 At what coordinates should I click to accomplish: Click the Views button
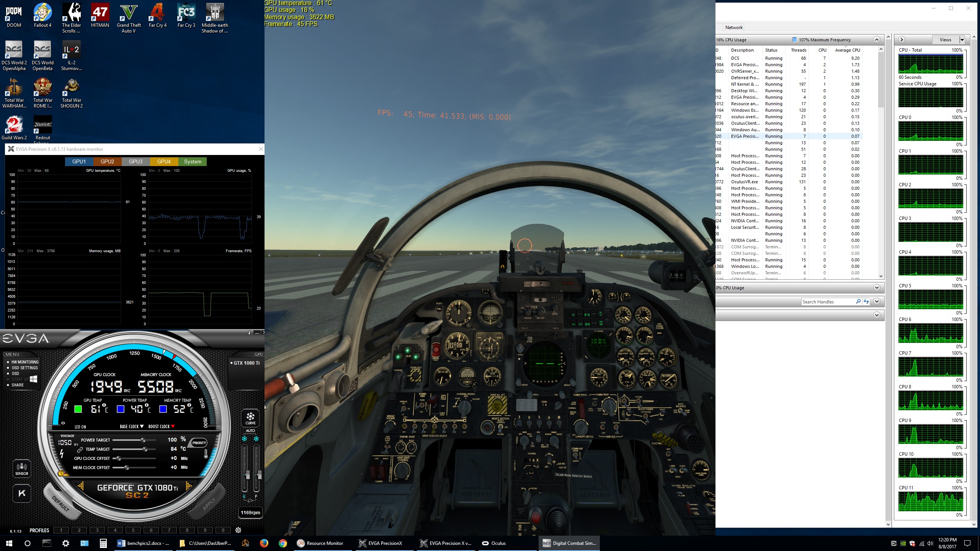point(945,40)
